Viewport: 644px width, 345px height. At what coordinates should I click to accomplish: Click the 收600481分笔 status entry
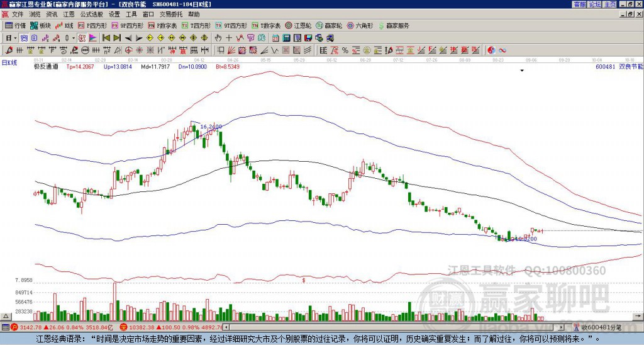(598, 327)
